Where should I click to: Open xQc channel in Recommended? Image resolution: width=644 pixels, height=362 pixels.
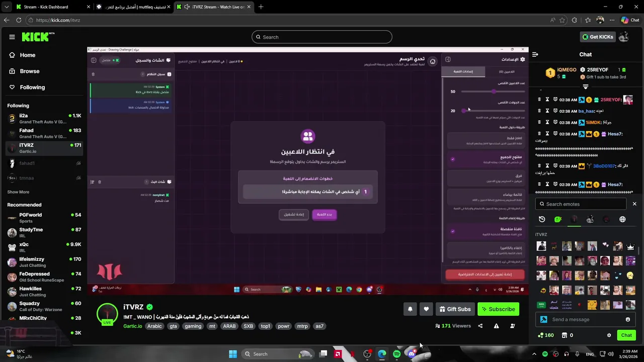[x=44, y=247]
